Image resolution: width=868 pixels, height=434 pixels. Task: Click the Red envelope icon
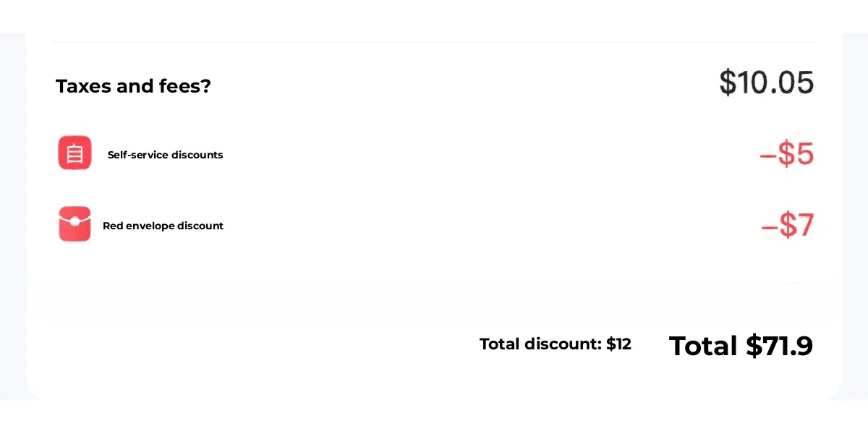pos(75,224)
